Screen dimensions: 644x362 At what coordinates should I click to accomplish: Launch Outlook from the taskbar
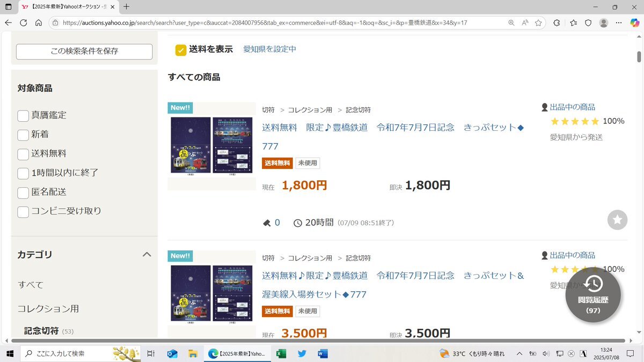pyautogui.click(x=172, y=353)
